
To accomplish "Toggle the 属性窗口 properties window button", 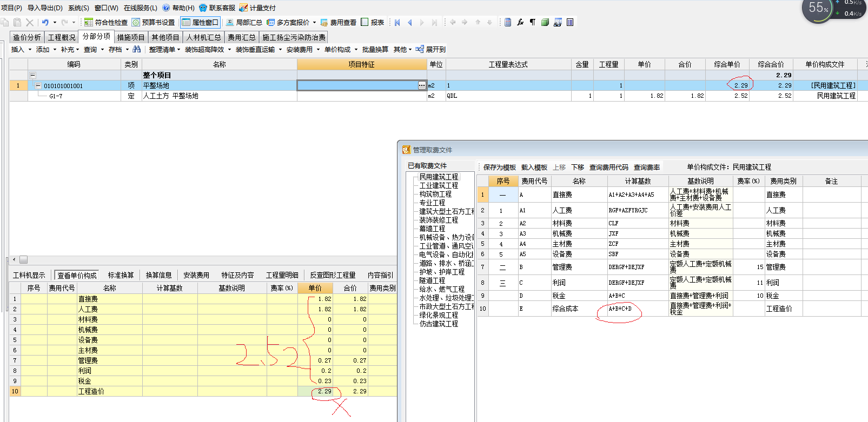I will (200, 22).
